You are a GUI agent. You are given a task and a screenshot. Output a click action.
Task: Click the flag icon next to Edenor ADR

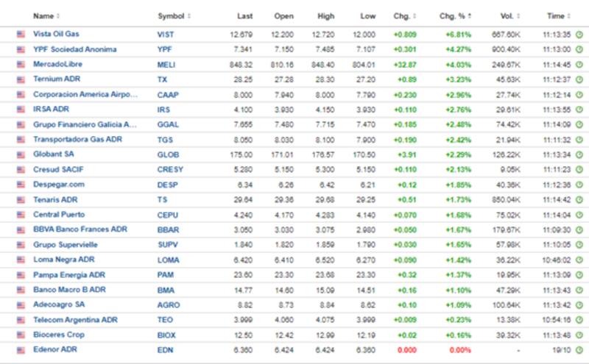pyautogui.click(x=21, y=349)
